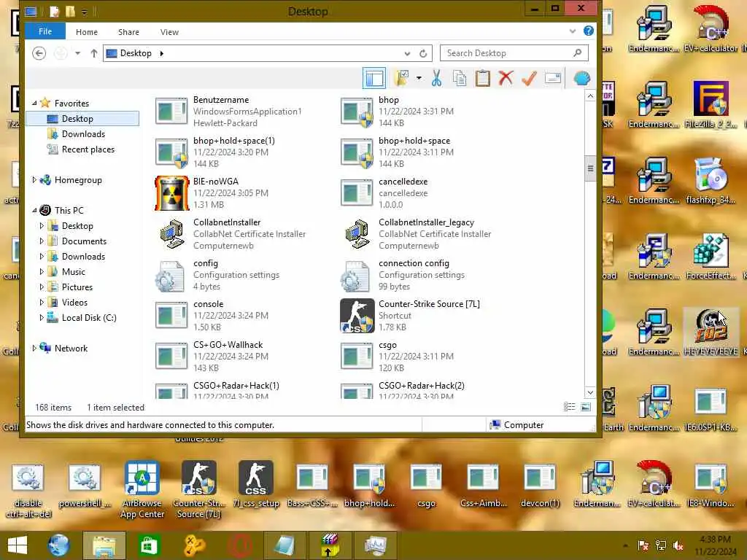Image resolution: width=747 pixels, height=560 pixels.
Task: Expand the Network tree node
Action: (34, 348)
